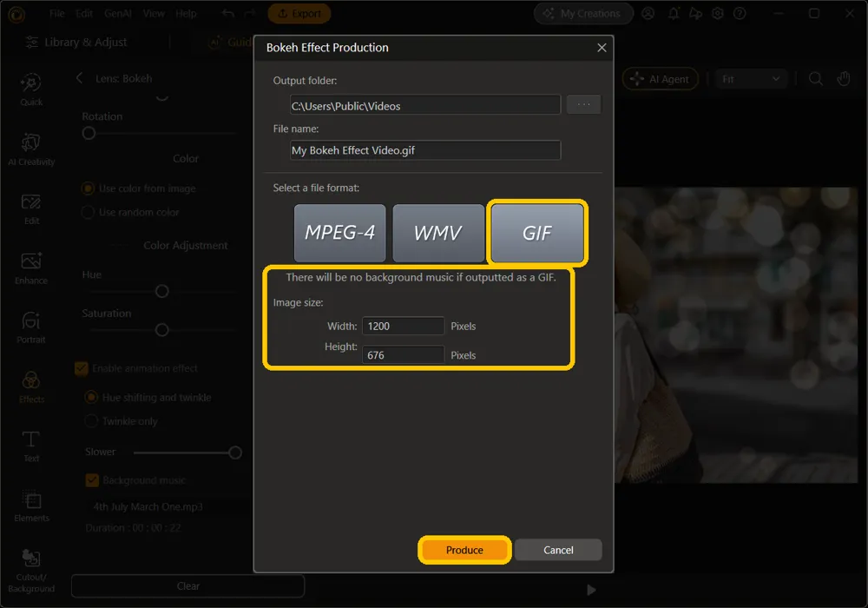
Task: Open the Effects panel
Action: click(x=31, y=387)
